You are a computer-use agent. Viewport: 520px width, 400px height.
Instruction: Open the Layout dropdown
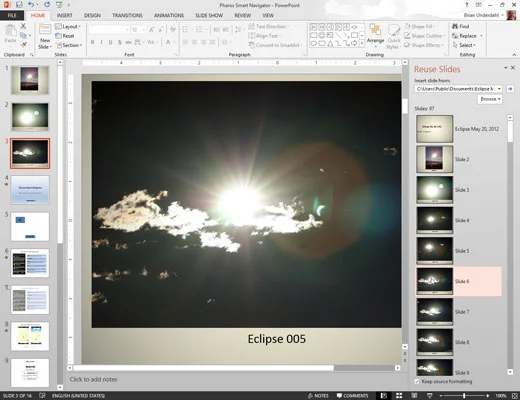[68, 26]
